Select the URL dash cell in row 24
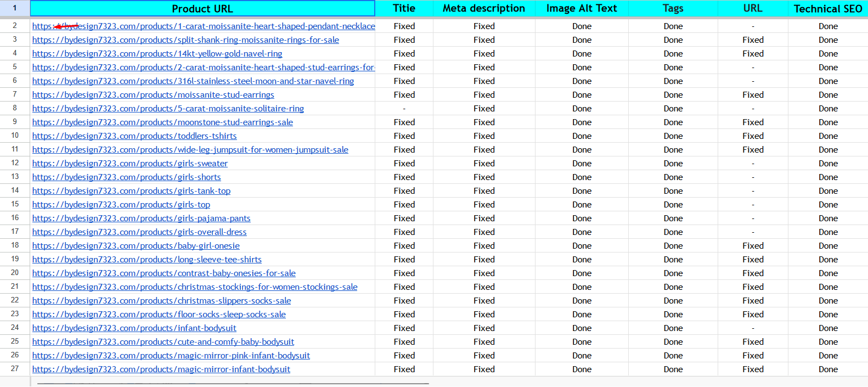This screenshot has width=868, height=387. 753,328
